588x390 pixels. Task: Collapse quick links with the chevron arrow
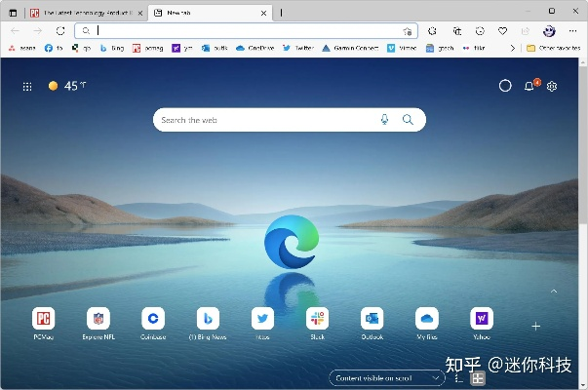[x=554, y=291]
